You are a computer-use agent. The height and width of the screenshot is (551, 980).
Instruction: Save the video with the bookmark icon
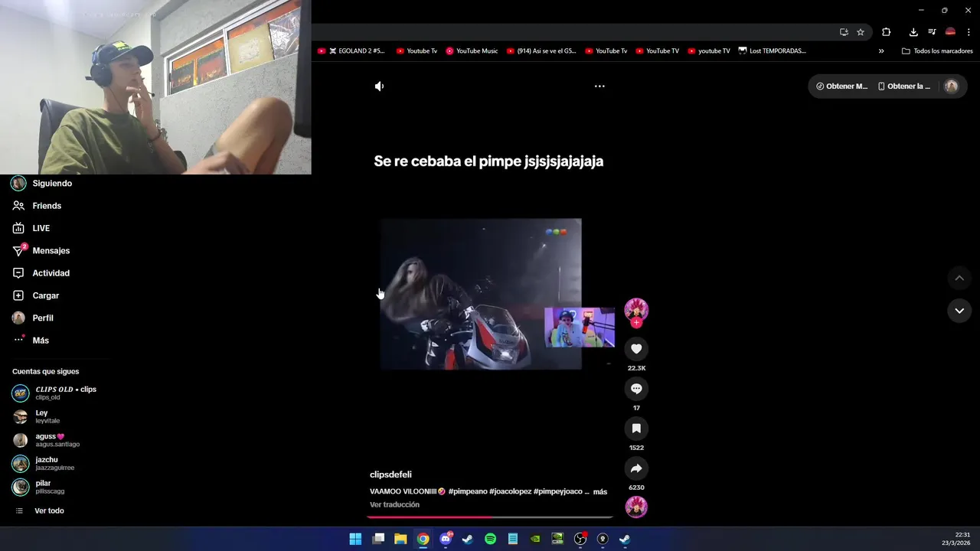pyautogui.click(x=636, y=429)
